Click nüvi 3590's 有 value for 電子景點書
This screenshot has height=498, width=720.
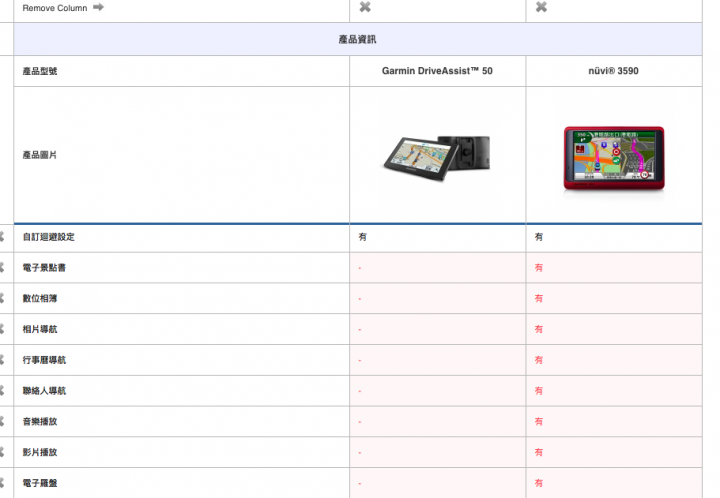(x=539, y=268)
